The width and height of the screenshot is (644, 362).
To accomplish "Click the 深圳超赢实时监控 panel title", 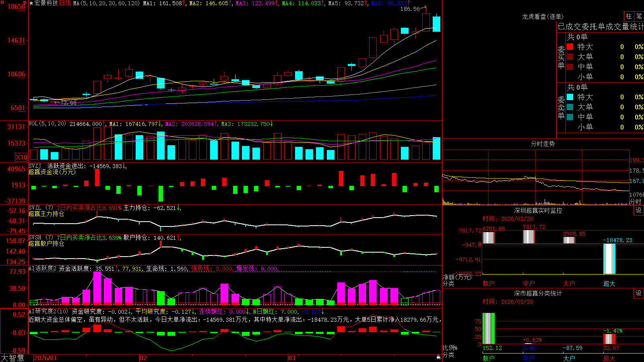I will click(x=538, y=210).
